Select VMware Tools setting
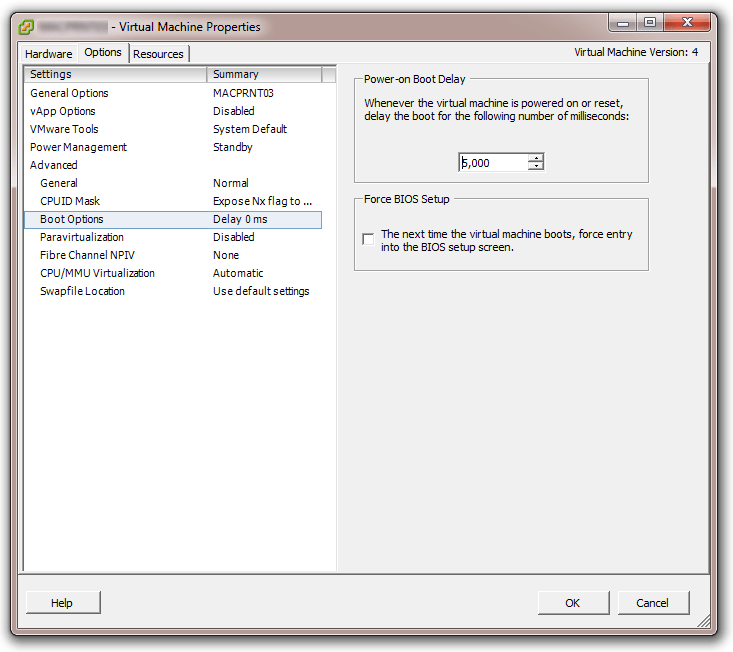 (172, 129)
